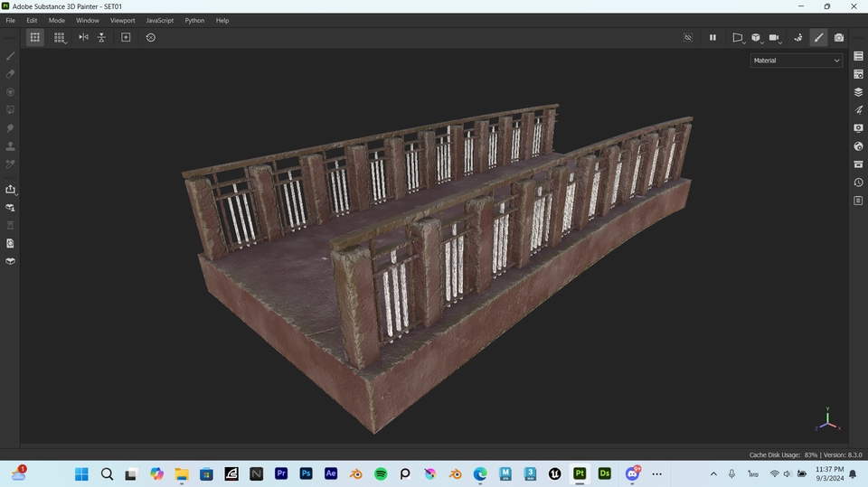Open perspective view mode dropdown

[738, 38]
